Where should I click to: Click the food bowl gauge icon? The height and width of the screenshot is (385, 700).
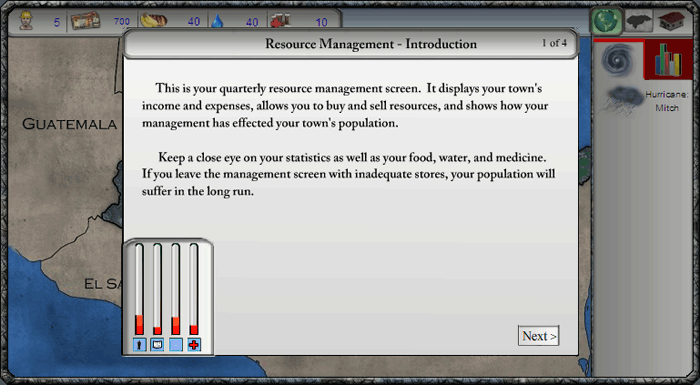click(157, 345)
